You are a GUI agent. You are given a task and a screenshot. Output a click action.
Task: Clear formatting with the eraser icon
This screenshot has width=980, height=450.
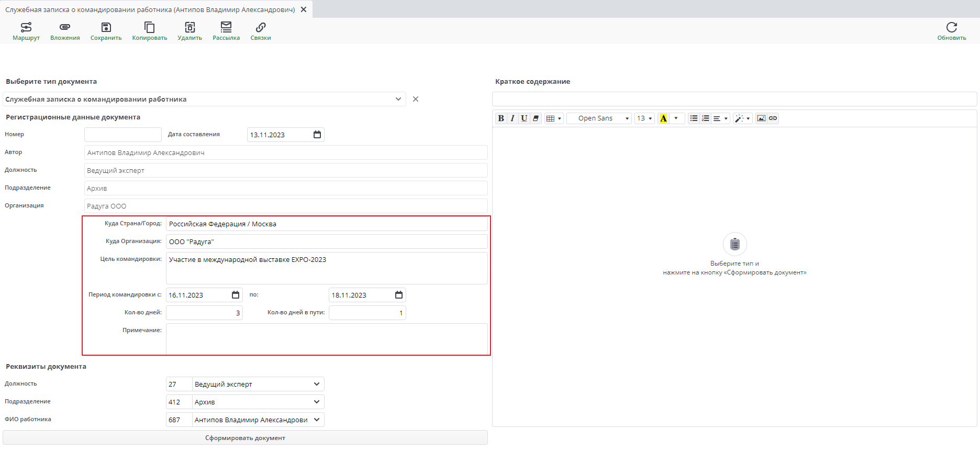pyautogui.click(x=536, y=118)
